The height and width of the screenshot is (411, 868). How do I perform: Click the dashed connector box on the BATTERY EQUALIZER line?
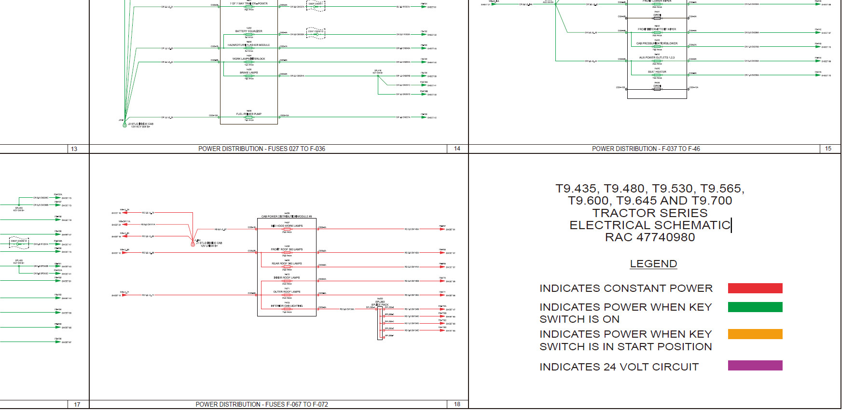click(x=316, y=33)
